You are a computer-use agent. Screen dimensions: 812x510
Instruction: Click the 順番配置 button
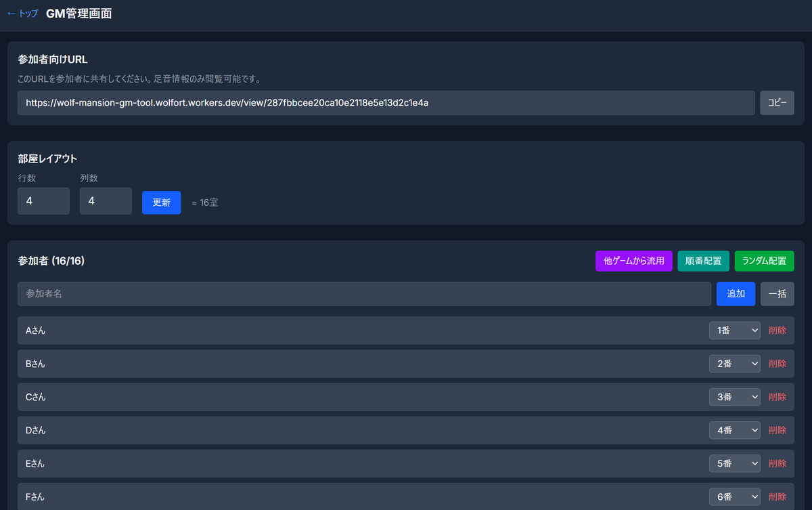[703, 261]
